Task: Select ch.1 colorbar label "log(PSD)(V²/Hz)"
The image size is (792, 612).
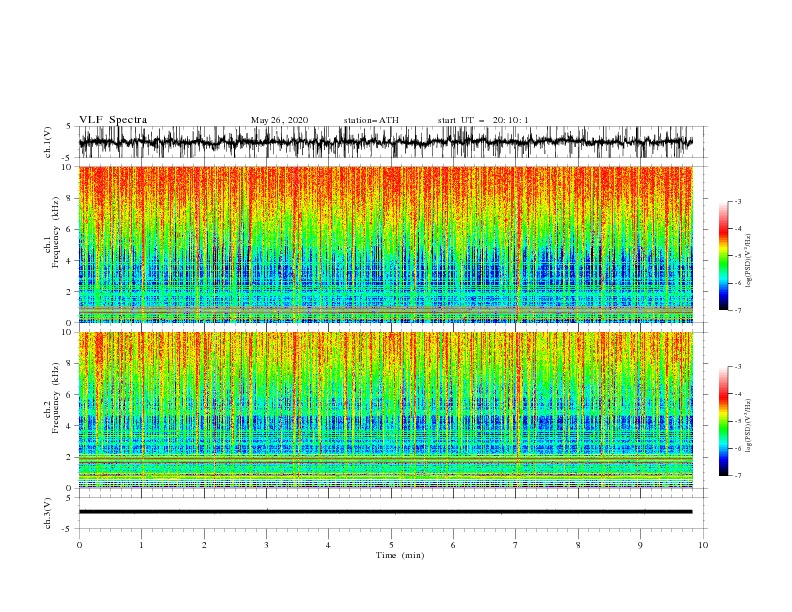Action: 749,261
